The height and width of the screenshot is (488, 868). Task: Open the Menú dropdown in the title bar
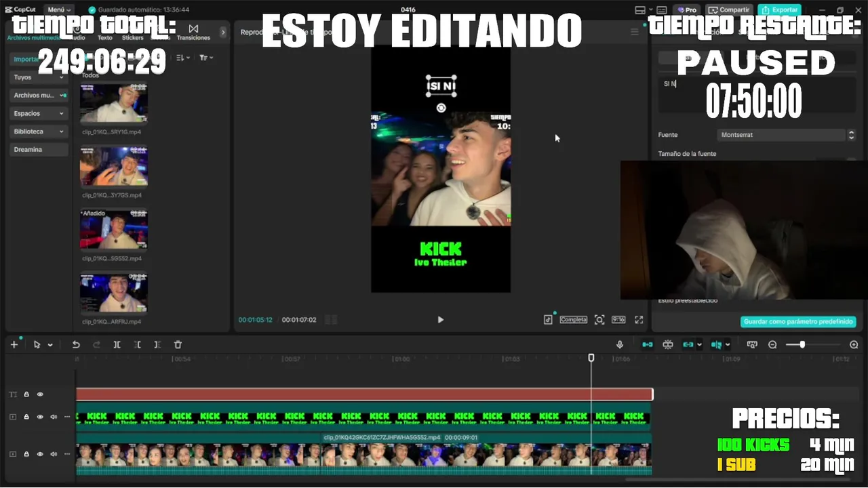click(60, 9)
